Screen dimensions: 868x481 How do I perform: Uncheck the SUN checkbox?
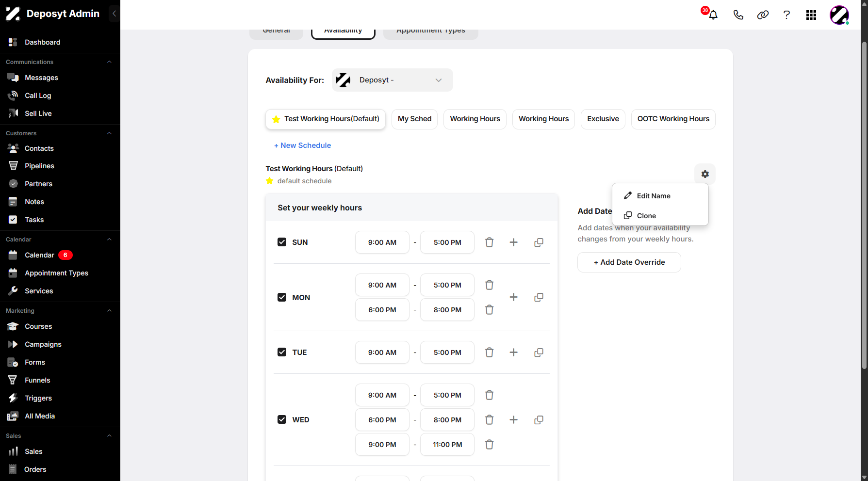click(282, 242)
